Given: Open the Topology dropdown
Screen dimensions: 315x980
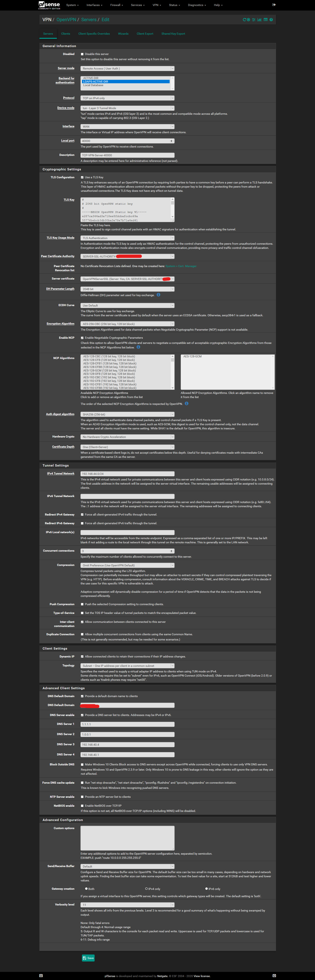Looking at the screenshot, I should coord(127,666).
